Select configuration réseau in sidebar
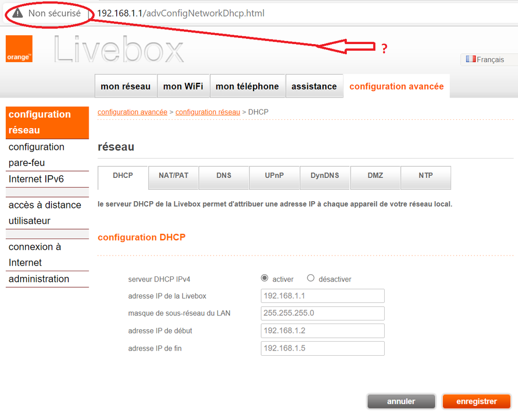Viewport: 518px width, 420px height. pyautogui.click(x=47, y=122)
